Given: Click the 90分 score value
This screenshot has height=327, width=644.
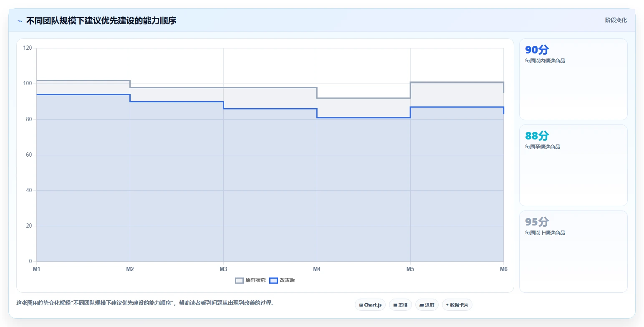Looking at the screenshot, I should 537,50.
